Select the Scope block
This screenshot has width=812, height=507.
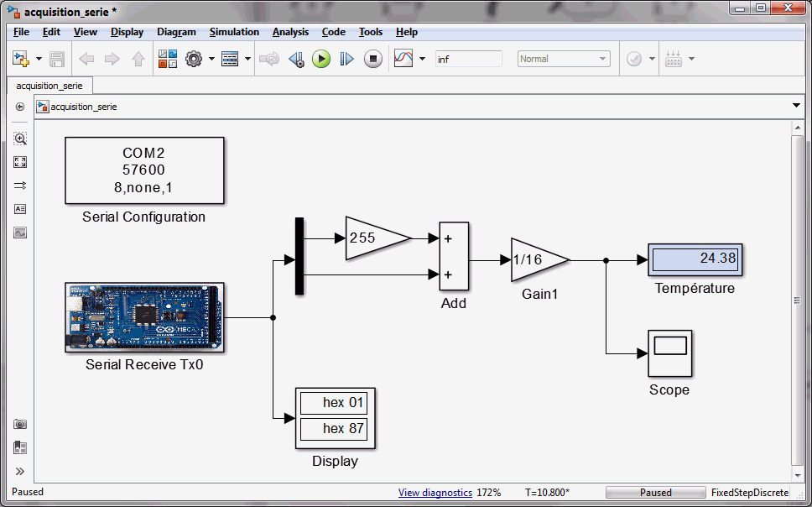tap(670, 353)
